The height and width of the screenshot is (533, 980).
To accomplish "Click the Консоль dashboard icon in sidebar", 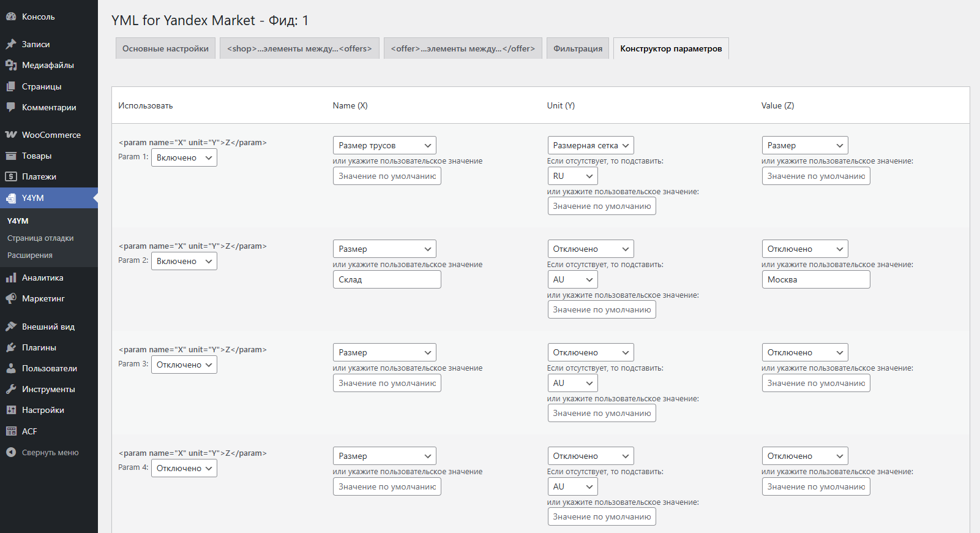I will [x=11, y=17].
